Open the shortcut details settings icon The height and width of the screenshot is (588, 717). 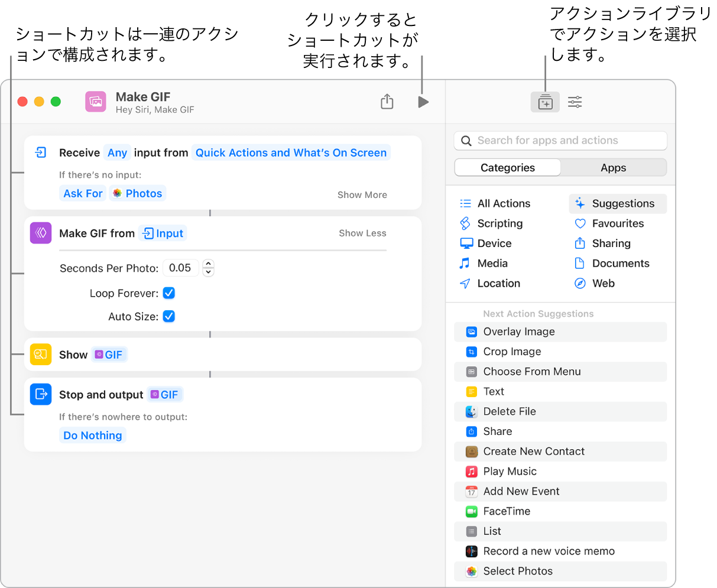pyautogui.click(x=575, y=102)
